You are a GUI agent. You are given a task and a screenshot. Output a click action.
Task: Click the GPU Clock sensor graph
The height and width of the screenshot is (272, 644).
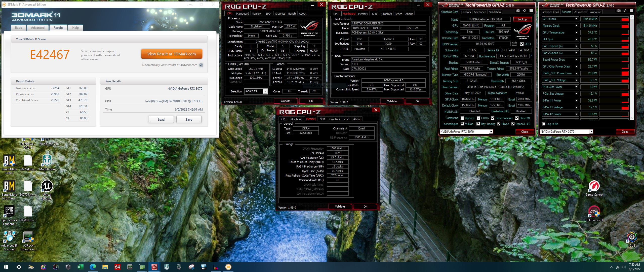(614, 19)
